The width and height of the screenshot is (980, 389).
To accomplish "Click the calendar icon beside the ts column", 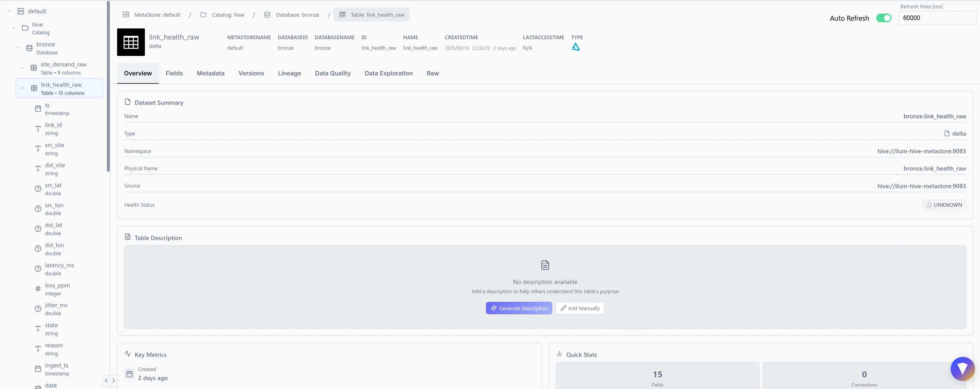I will click(38, 108).
